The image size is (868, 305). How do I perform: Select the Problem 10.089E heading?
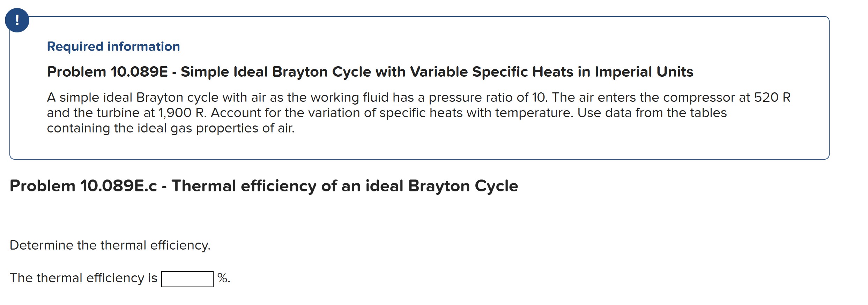pos(108,71)
